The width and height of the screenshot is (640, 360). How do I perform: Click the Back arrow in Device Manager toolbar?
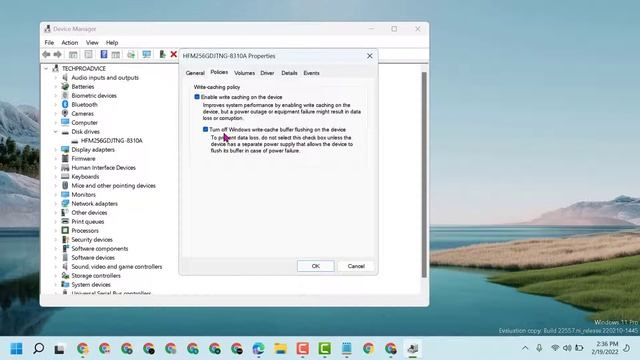46,54
